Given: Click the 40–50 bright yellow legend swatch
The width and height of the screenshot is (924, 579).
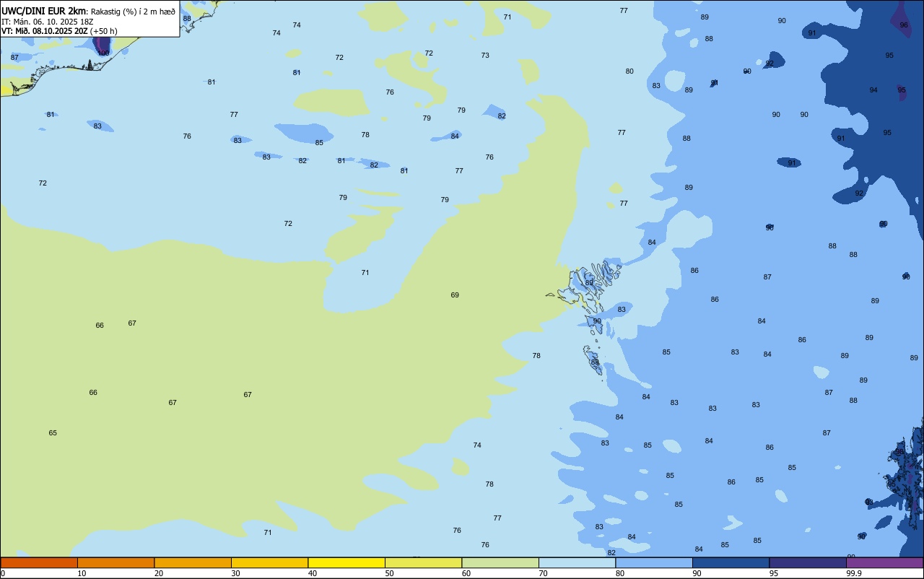Looking at the screenshot, I should coord(346,562).
